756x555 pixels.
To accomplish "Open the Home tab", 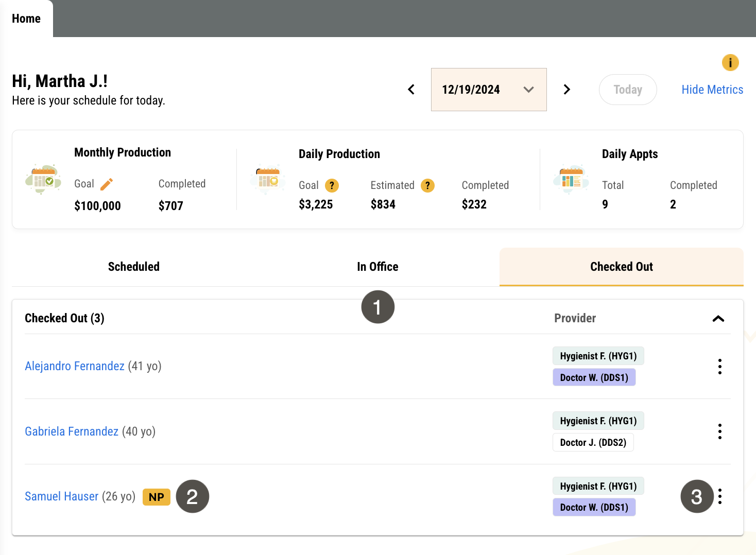I will (26, 19).
